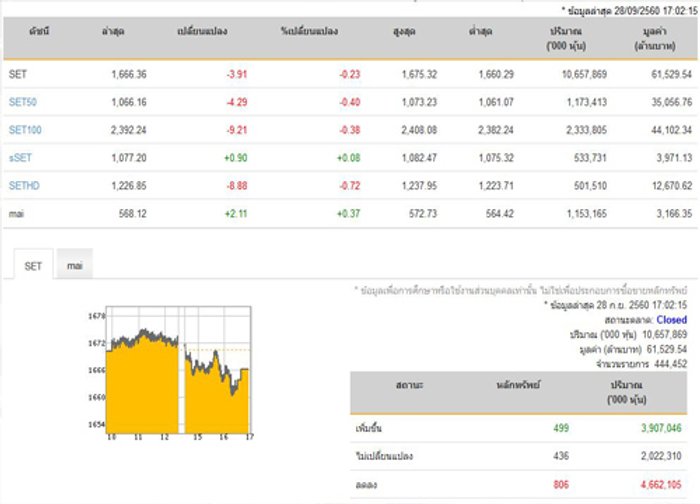Select sSET value 3,971.13
700x504 pixels.
[x=674, y=158]
